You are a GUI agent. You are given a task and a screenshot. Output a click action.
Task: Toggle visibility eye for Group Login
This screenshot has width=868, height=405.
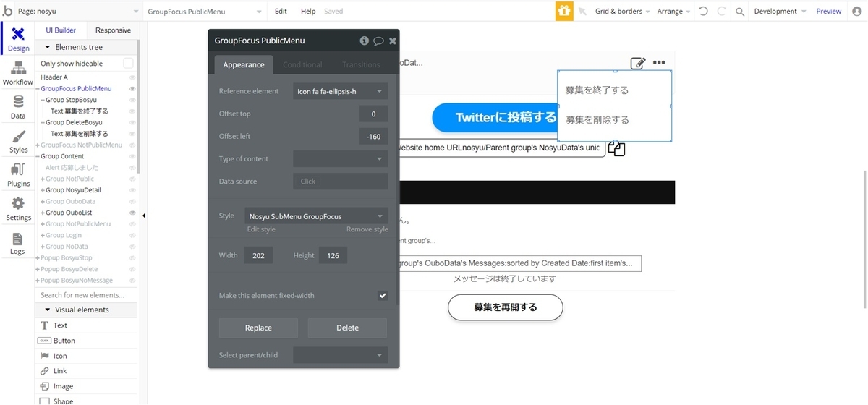click(x=132, y=236)
